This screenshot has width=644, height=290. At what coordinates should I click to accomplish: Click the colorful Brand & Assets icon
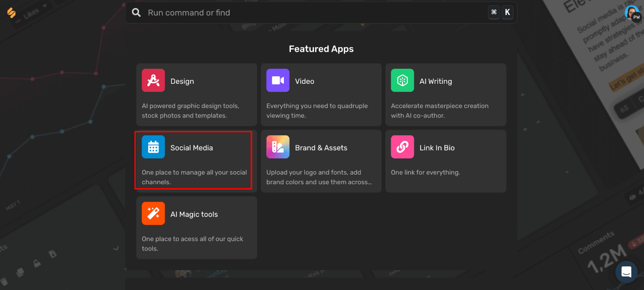click(277, 147)
